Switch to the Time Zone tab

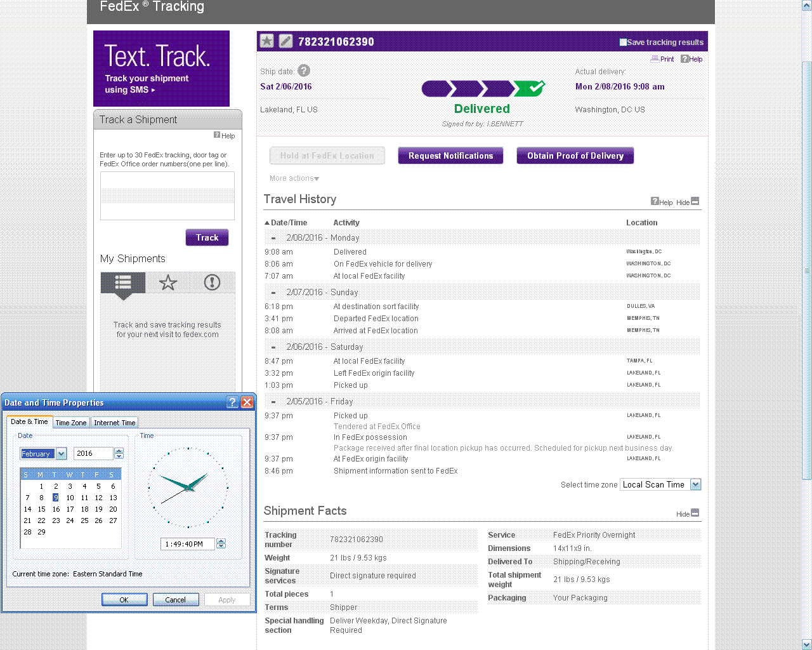pos(71,423)
